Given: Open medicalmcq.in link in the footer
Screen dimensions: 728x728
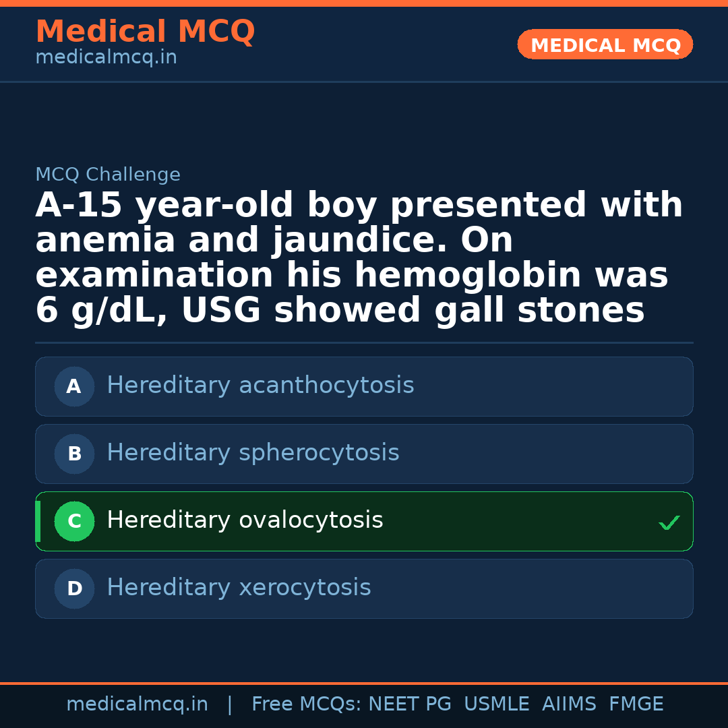Looking at the screenshot, I should (x=137, y=704).
